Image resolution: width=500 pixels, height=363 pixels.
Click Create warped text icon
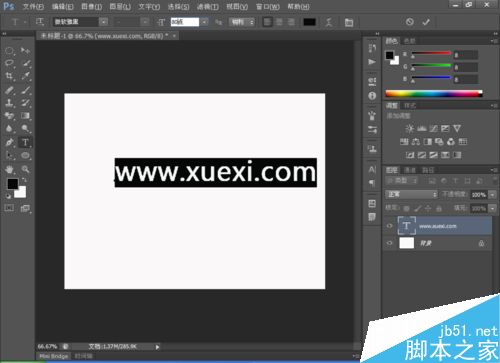[329, 22]
